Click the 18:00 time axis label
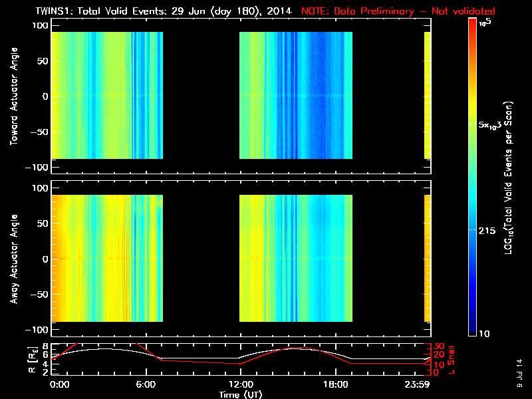Image resolution: width=532 pixels, height=399 pixels. 336,384
